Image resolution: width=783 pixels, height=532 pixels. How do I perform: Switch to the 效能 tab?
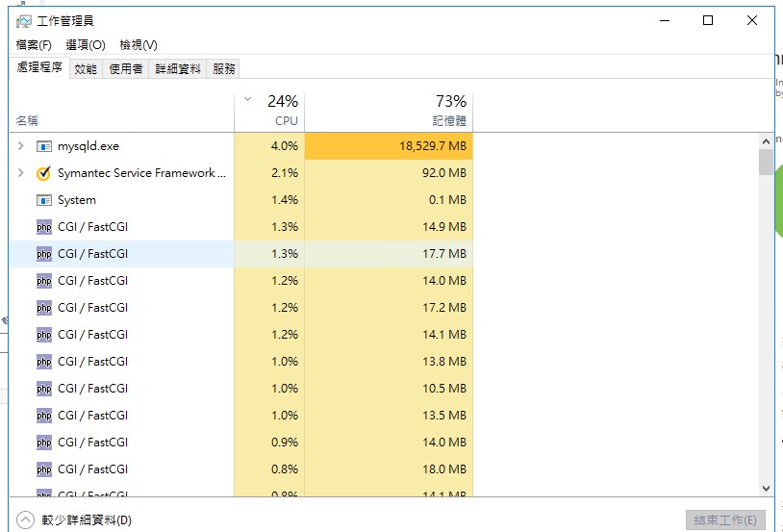tap(86, 68)
